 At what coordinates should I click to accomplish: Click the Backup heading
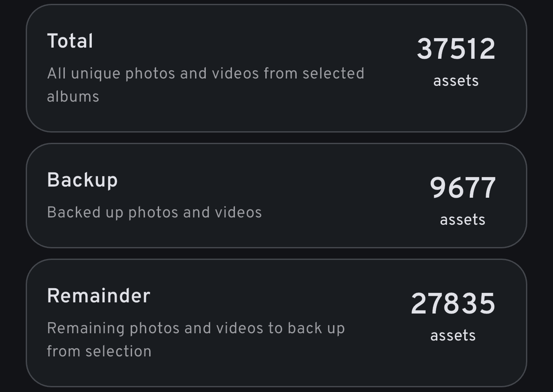tap(82, 180)
